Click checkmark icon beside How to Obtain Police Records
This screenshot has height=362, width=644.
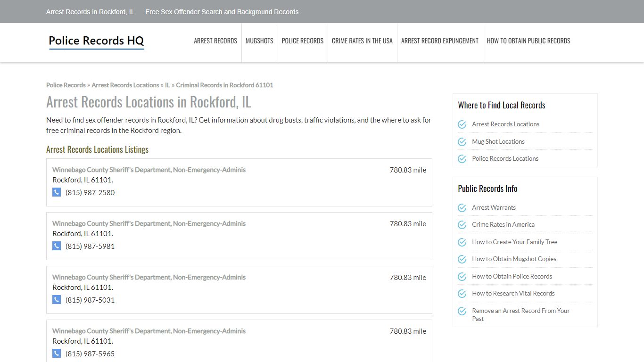[462, 277]
